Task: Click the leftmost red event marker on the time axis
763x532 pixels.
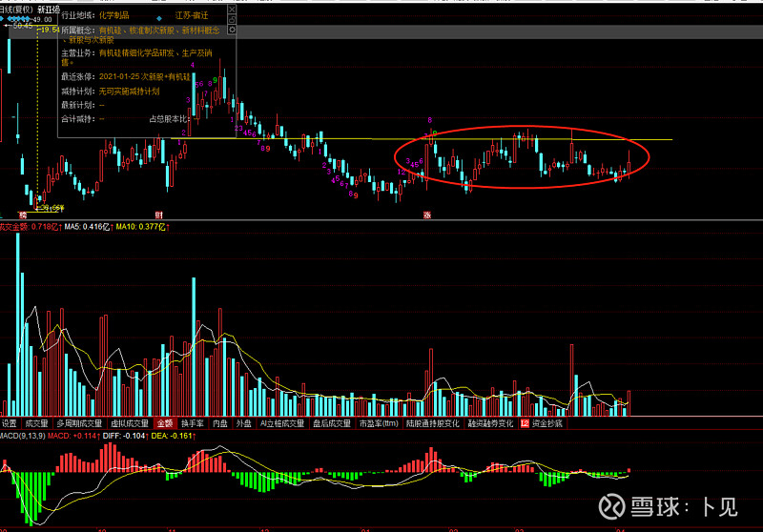Action: 22,215
